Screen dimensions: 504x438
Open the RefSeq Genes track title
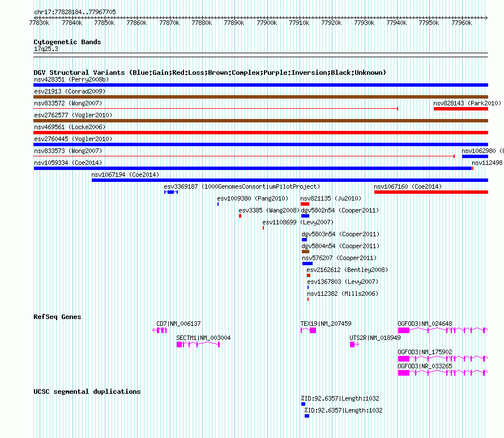57,317
